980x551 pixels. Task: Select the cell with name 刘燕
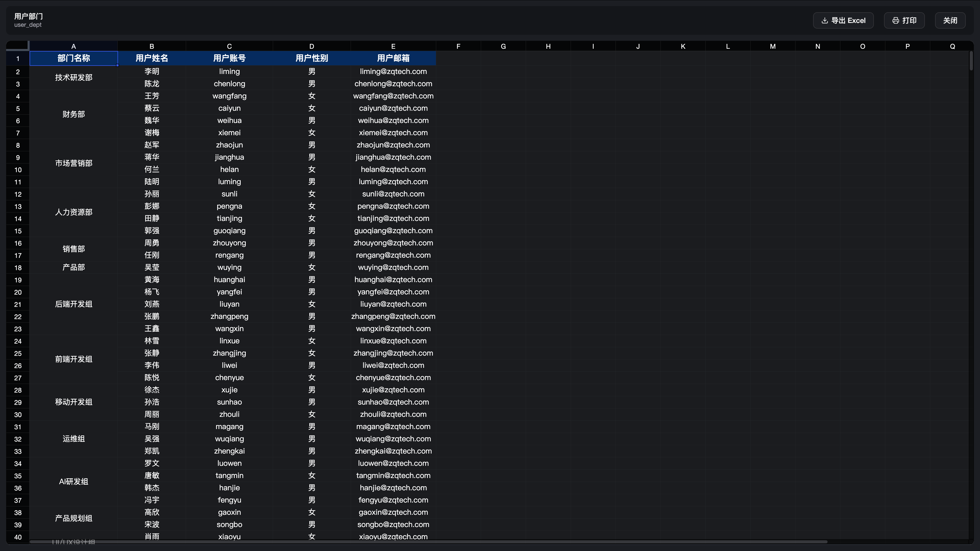click(152, 304)
